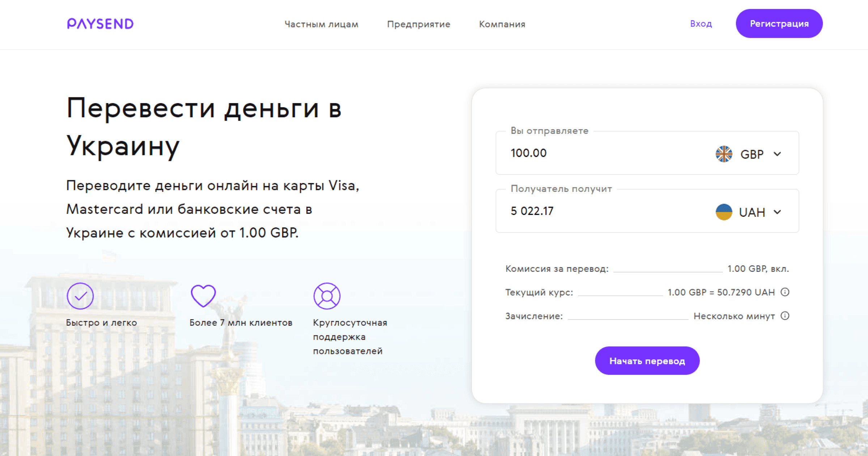Screen dimensions: 868x456
Task: Click the checkmark circle icon
Action: [80, 296]
